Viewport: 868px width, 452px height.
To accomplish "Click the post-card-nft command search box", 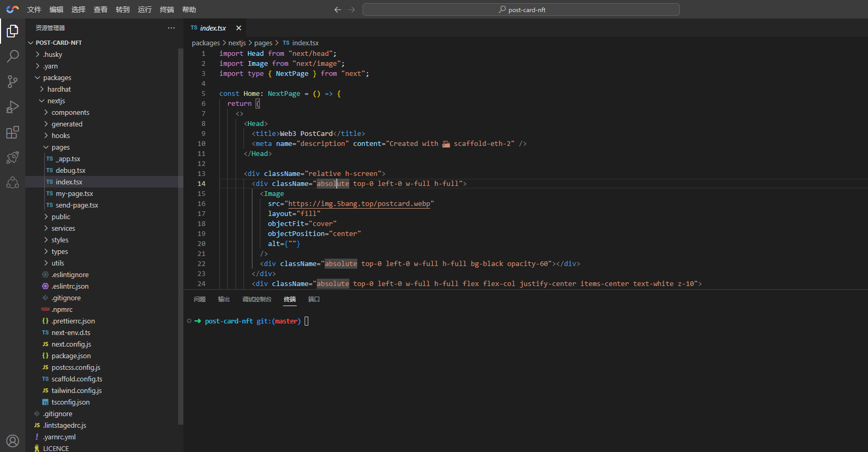I will pos(521,9).
